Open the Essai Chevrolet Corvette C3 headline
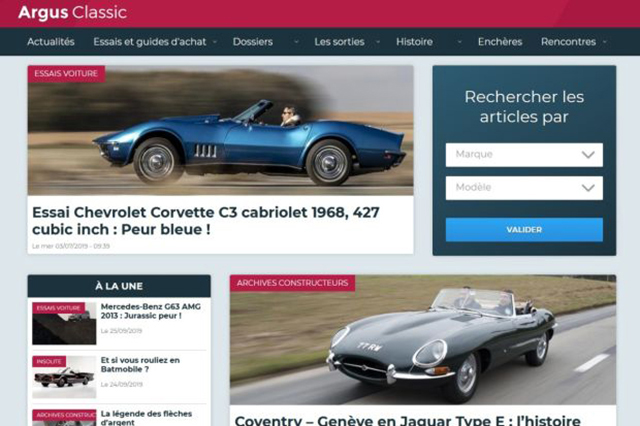This screenshot has height=426, width=640. coord(206,221)
